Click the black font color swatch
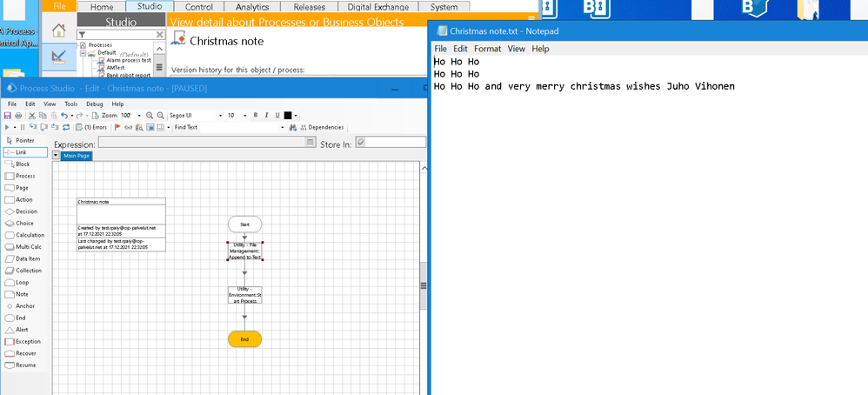The width and height of the screenshot is (868, 395). (x=288, y=115)
